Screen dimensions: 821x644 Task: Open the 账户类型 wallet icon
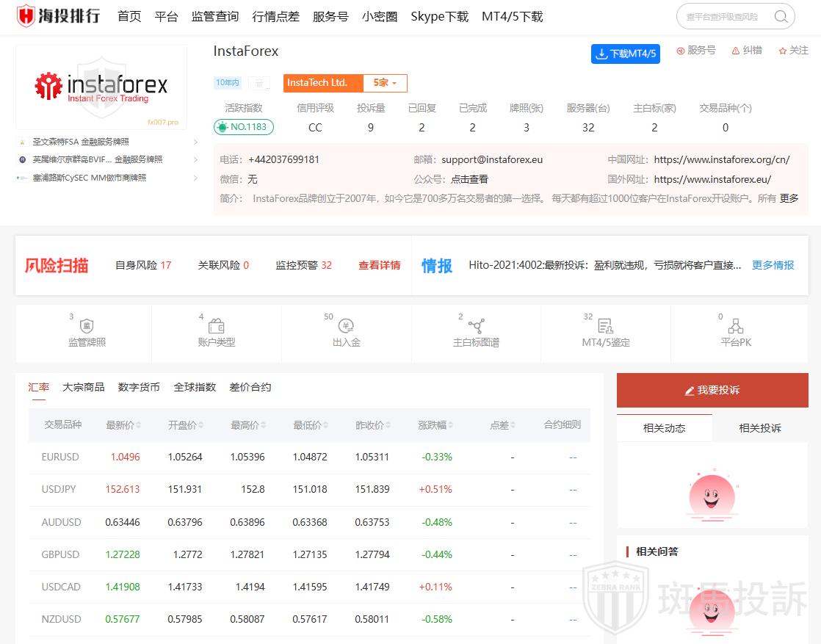(217, 326)
